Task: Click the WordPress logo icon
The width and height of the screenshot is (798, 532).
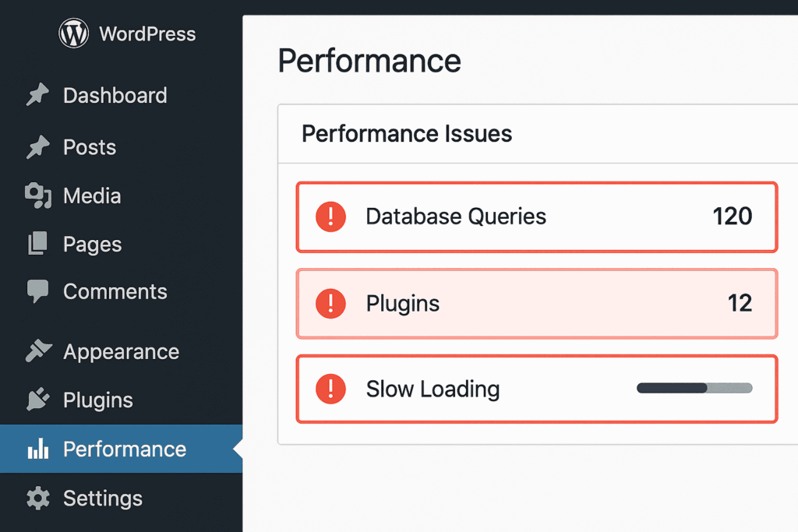Action: 74,33
